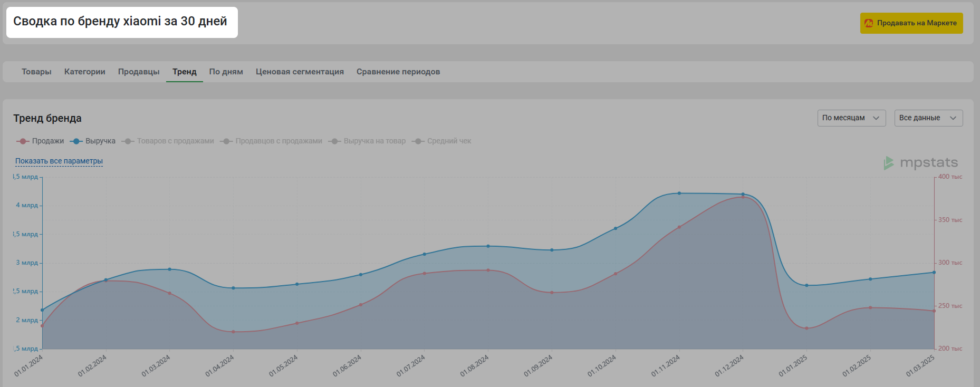Click the "3 млрд" axis label

click(27, 263)
